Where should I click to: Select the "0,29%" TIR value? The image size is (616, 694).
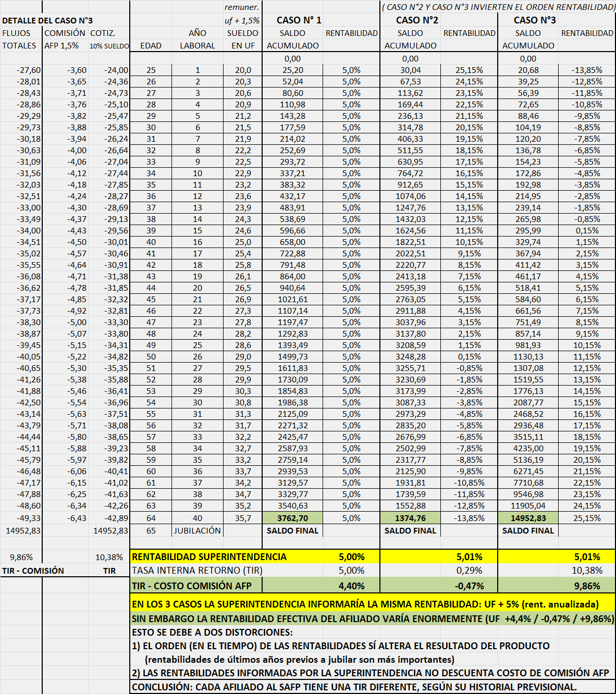470,571
